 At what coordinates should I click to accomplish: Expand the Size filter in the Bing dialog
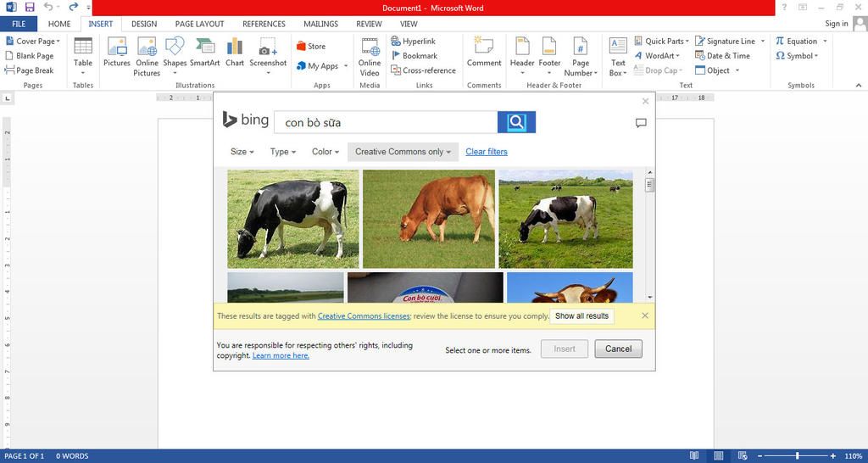[x=242, y=152]
